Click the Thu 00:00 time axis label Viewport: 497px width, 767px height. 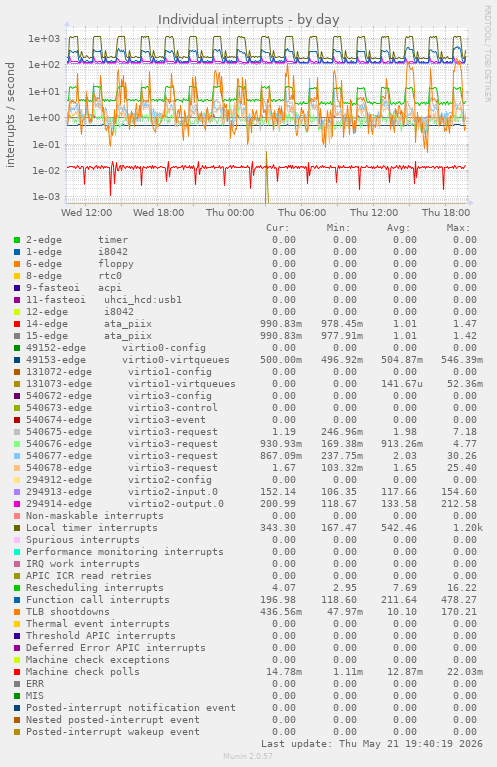(230, 213)
